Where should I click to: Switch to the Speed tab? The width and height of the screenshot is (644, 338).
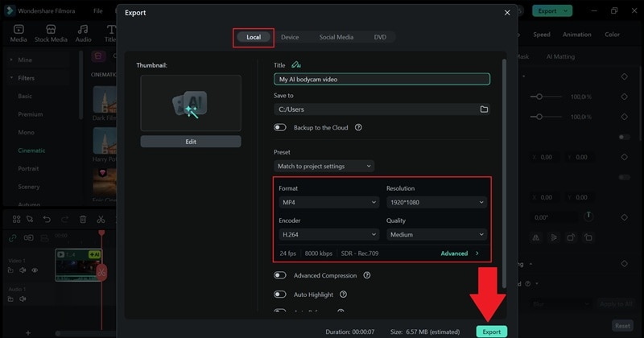[542, 35]
